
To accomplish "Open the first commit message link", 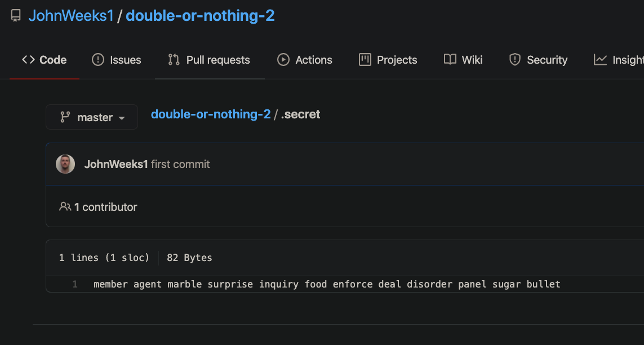I will 180,164.
